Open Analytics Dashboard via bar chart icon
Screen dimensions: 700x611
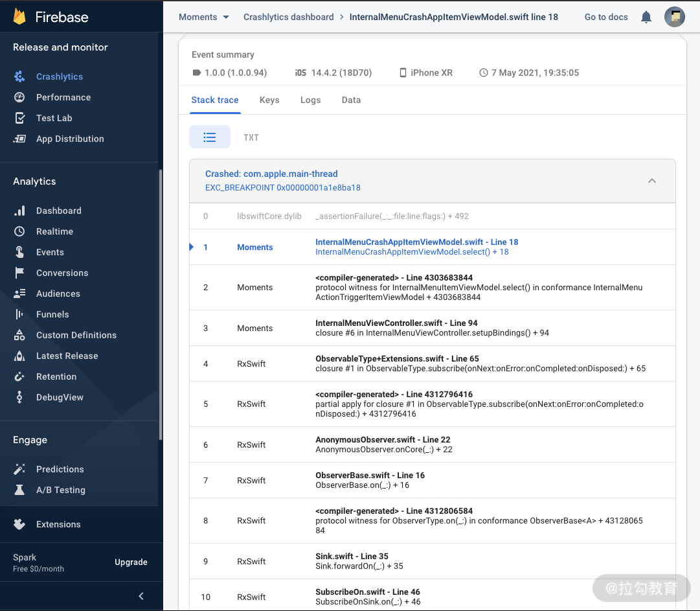click(19, 211)
